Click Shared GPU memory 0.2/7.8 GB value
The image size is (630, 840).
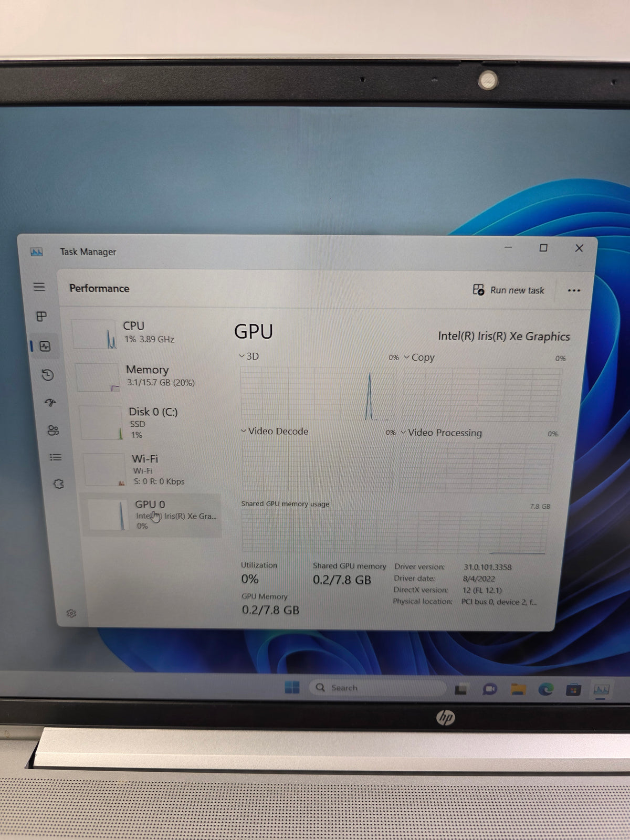coord(342,580)
